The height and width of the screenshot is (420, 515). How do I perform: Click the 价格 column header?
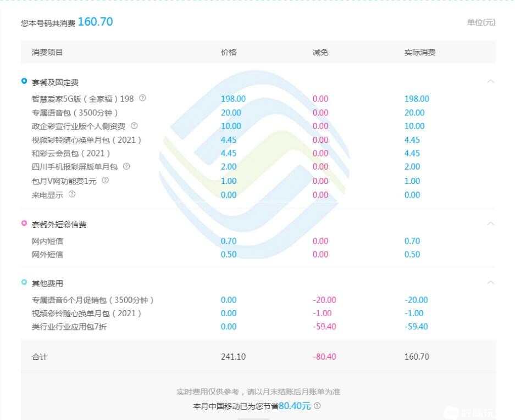pyautogui.click(x=229, y=52)
